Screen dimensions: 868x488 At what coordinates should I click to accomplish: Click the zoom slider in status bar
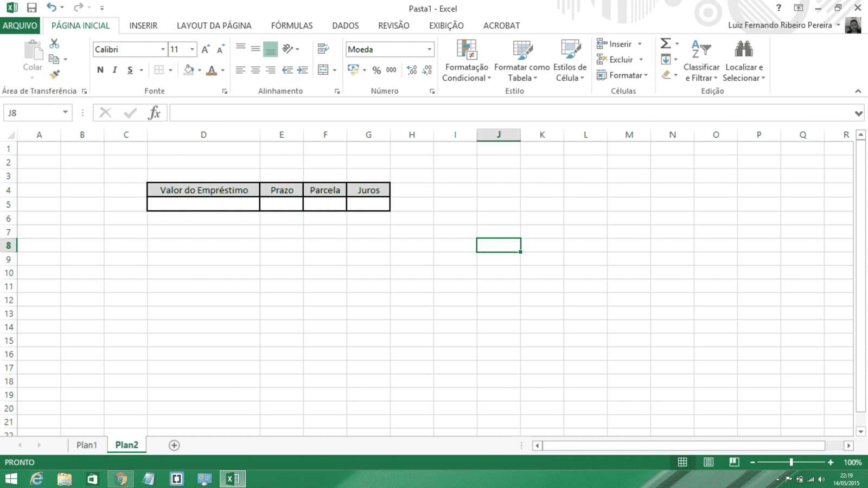[x=792, y=462]
